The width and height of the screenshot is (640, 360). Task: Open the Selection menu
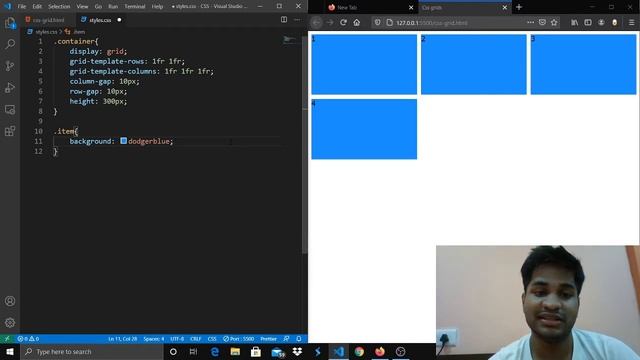click(x=59, y=7)
